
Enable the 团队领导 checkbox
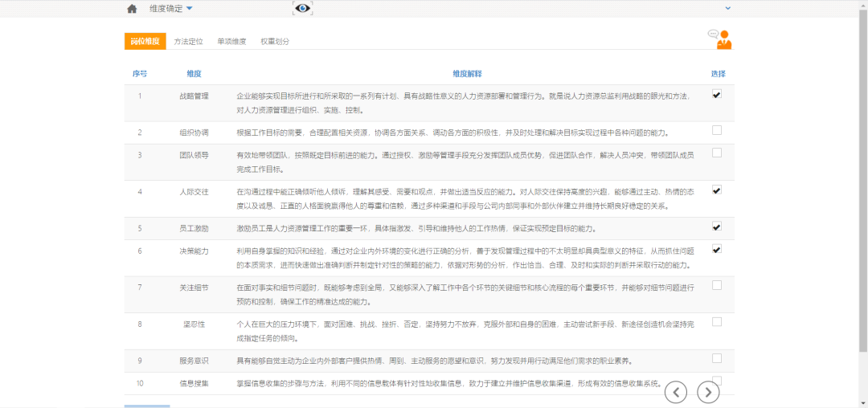(716, 153)
